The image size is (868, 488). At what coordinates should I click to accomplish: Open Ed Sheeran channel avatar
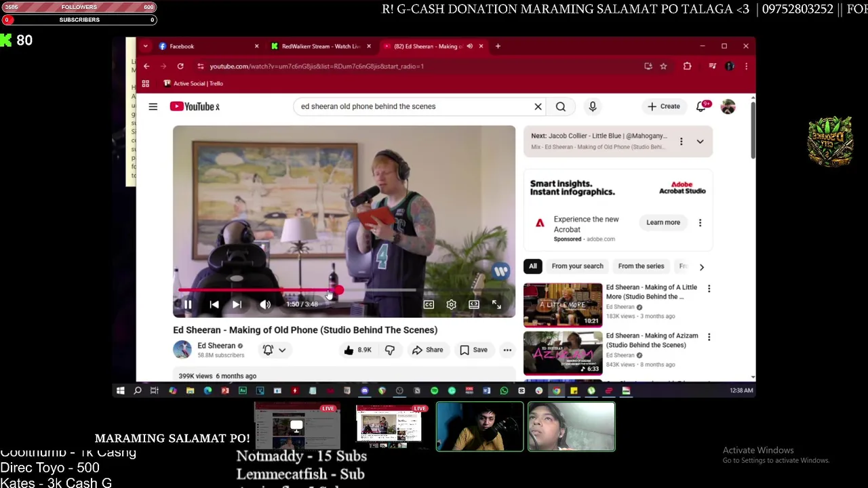point(182,350)
